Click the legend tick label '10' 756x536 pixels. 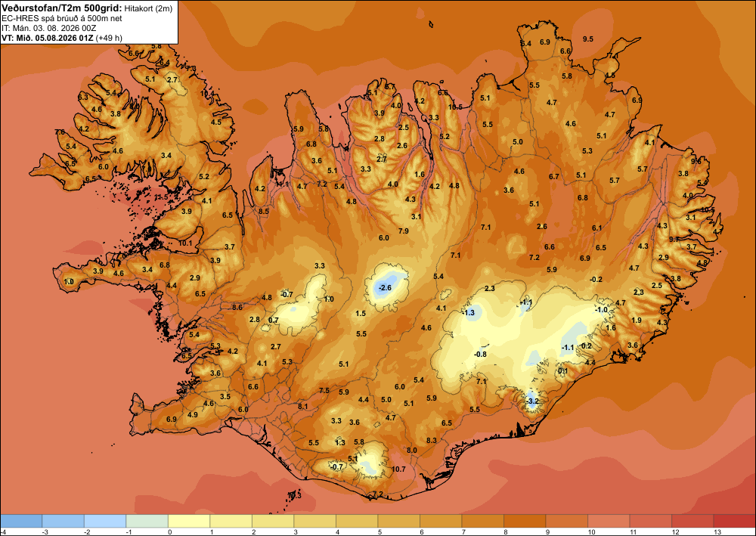(x=590, y=531)
